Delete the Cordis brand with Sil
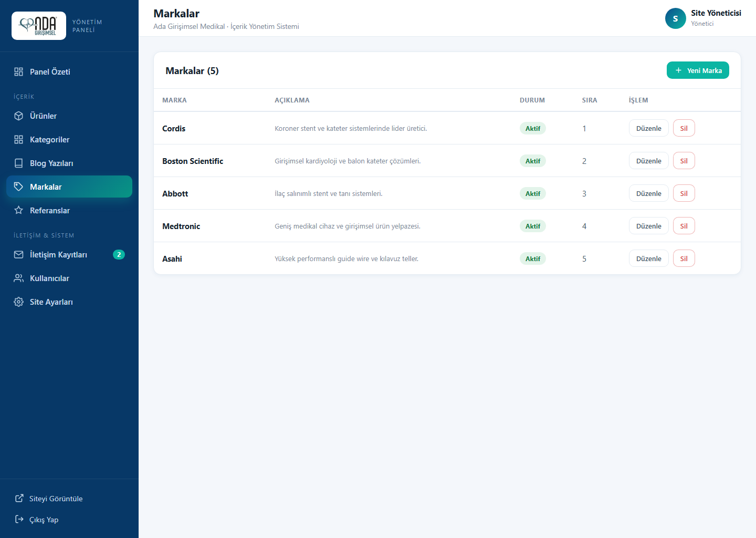 point(684,128)
